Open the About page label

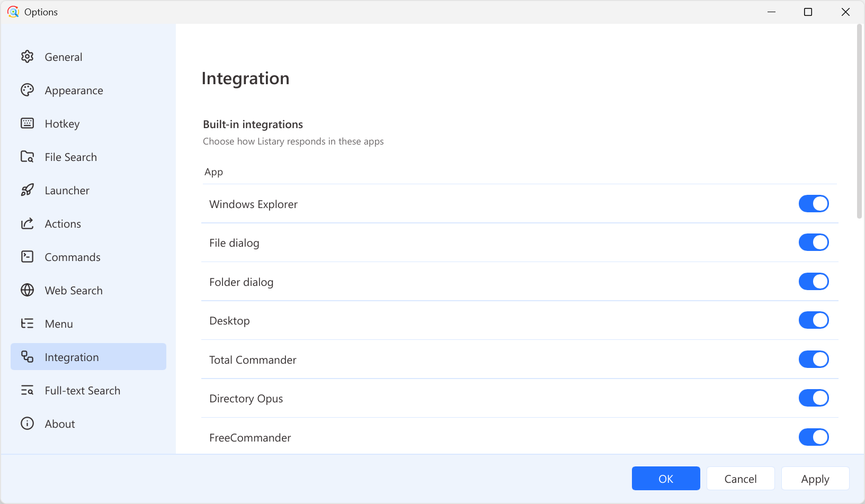click(60, 424)
